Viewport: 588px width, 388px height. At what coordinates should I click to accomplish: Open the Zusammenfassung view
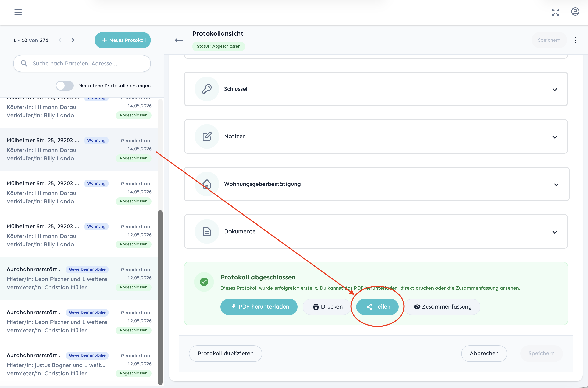442,307
